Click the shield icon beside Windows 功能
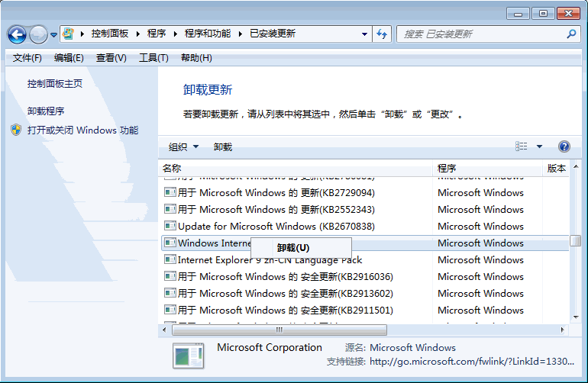This screenshot has height=383, width=588. [16, 130]
